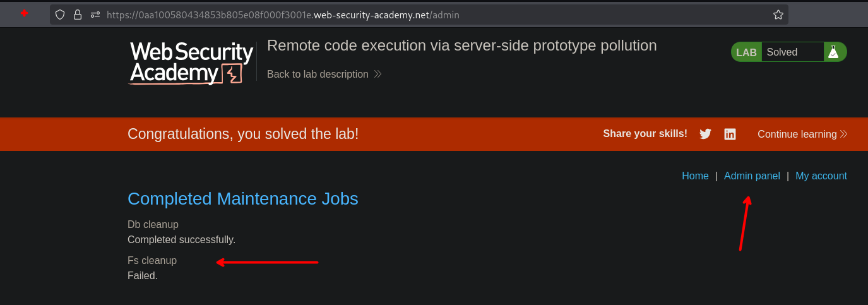Open the Home navigation link
868x305 pixels.
pos(695,176)
